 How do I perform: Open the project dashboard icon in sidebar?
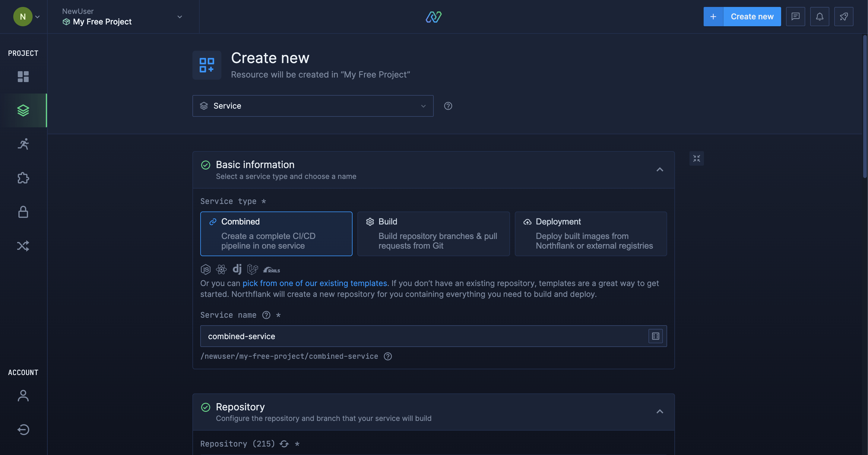pyautogui.click(x=23, y=77)
